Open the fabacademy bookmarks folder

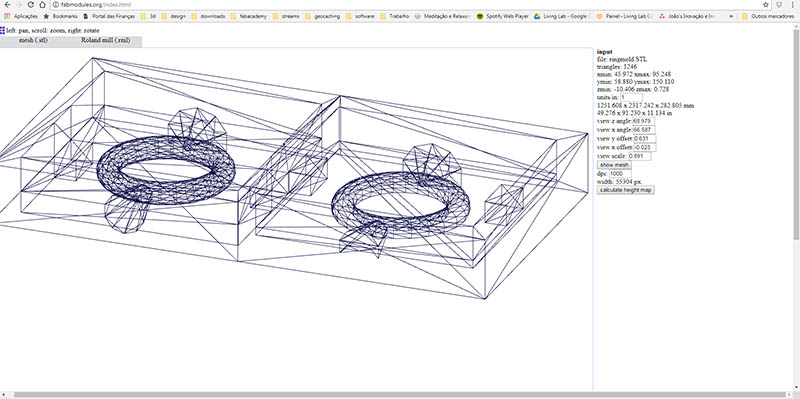248,16
